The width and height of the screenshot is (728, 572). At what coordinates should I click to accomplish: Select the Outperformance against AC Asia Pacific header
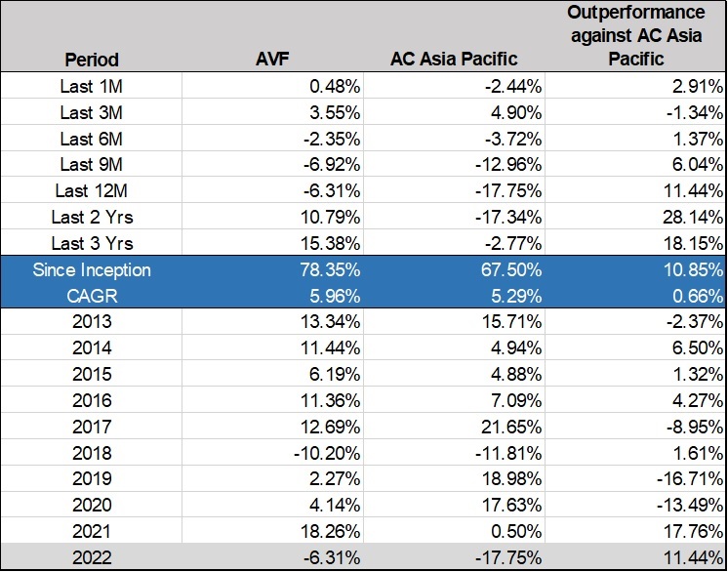coord(636,36)
